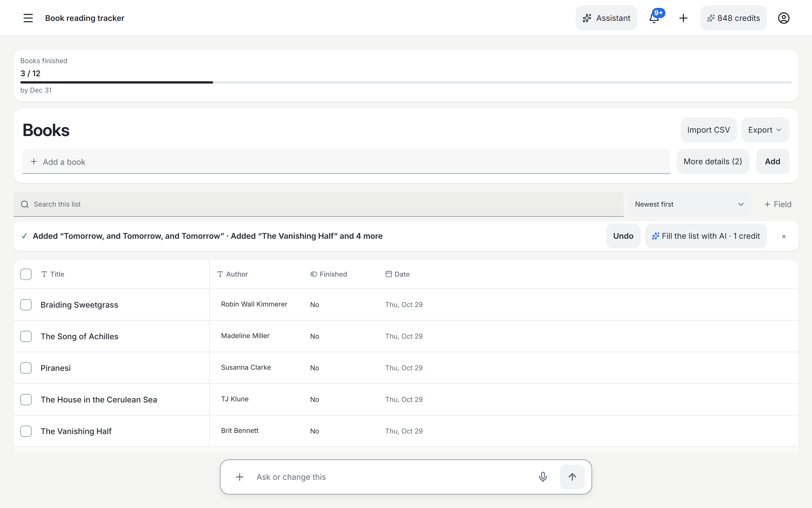Screen dimensions: 812x508
Task: Click the Finished column header
Action: pos(328,274)
